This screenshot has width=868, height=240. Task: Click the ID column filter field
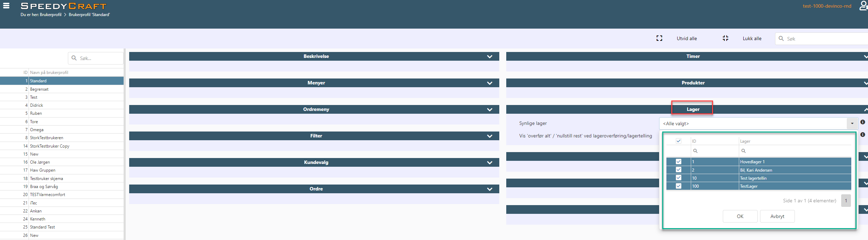(715, 151)
